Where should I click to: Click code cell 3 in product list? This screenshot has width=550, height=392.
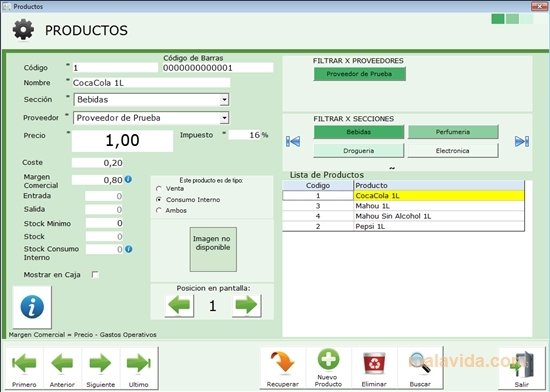coord(318,206)
